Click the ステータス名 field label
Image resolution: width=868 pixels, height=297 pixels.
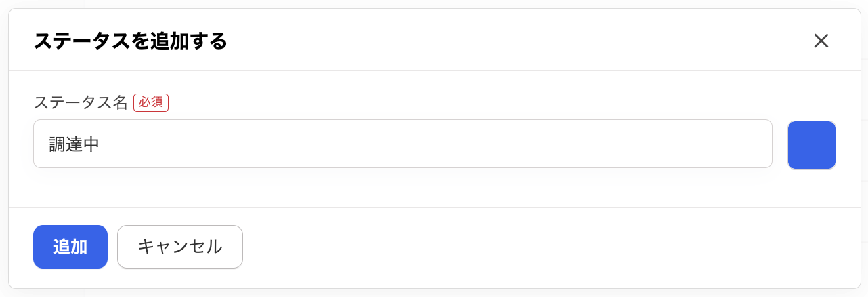[81, 102]
